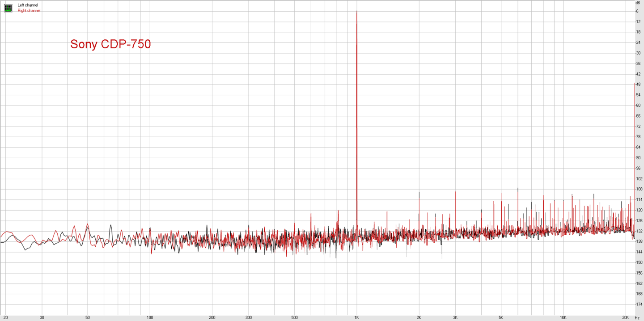Click the spectrum analyzer icon in top-left corner
This screenshot has width=644, height=321.
point(8,8)
